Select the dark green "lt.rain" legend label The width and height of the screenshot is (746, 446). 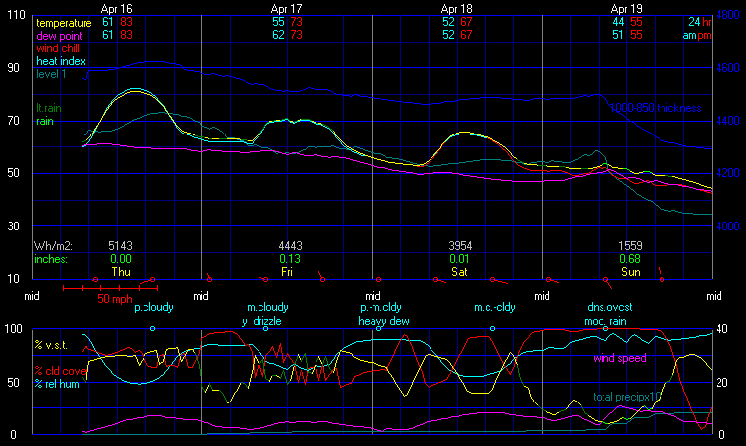[x=49, y=108]
